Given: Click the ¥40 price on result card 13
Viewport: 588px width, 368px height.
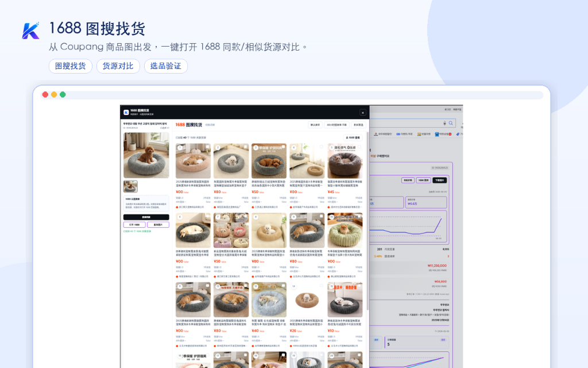Looking at the screenshot, I should pos(255,331).
